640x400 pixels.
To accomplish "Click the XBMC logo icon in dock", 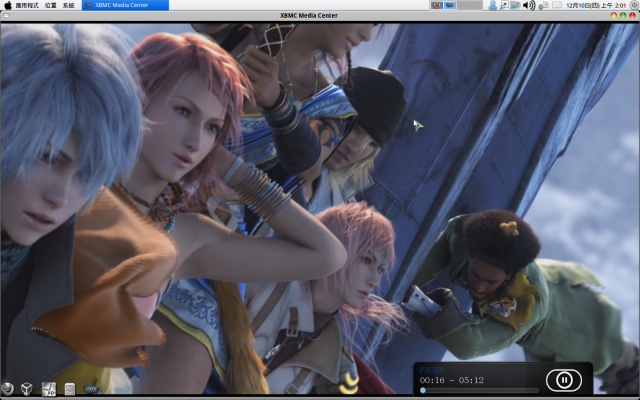I will (x=91, y=389).
